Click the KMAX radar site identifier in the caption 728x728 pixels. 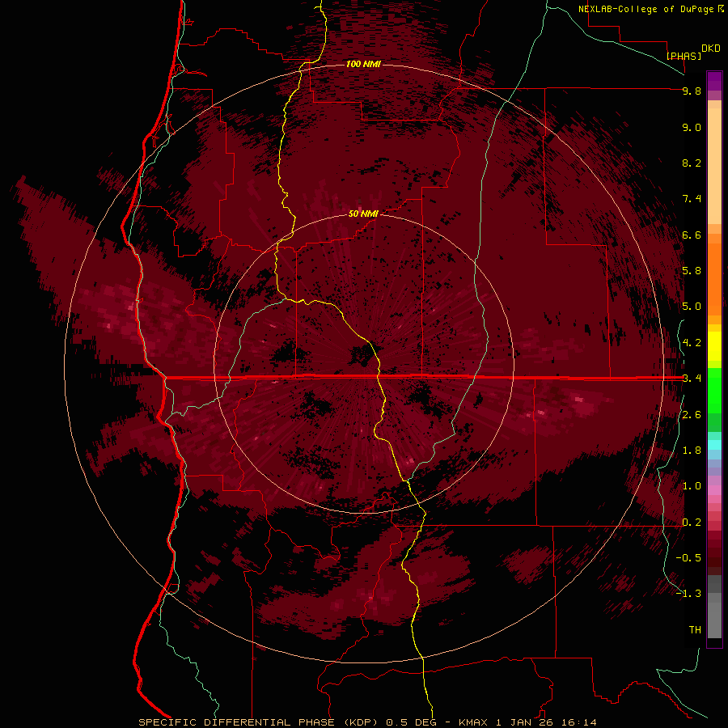click(x=475, y=722)
